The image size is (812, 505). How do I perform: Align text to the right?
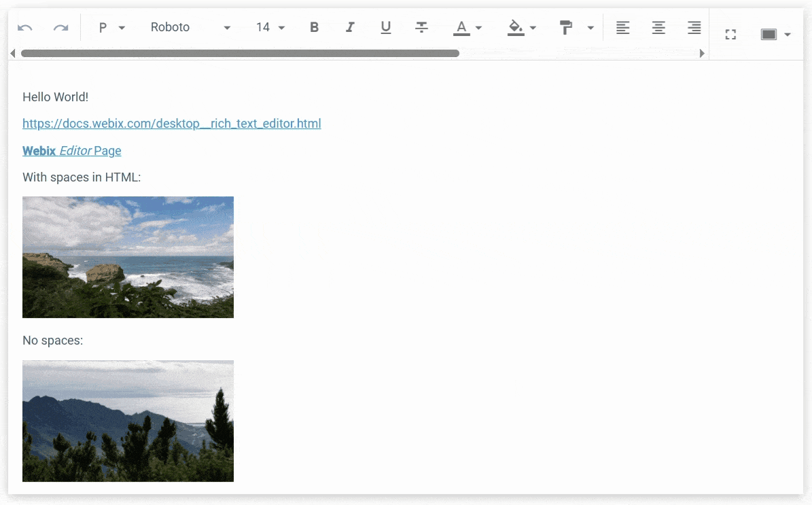[694, 27]
